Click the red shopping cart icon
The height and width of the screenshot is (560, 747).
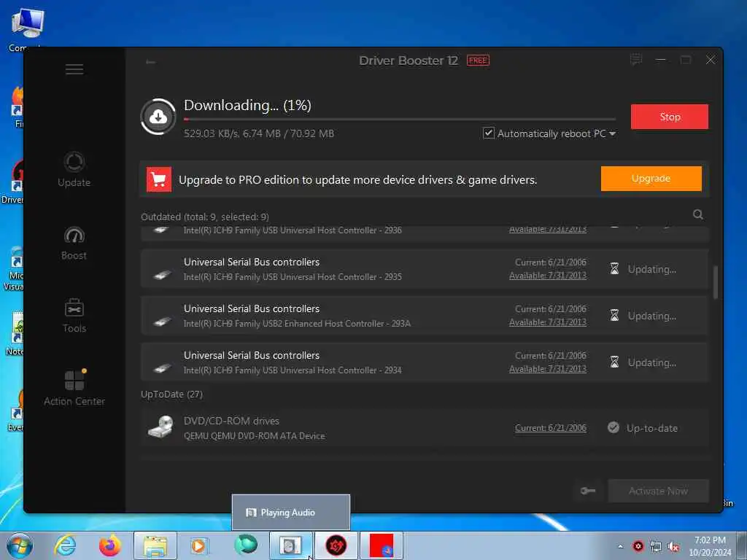tap(158, 179)
